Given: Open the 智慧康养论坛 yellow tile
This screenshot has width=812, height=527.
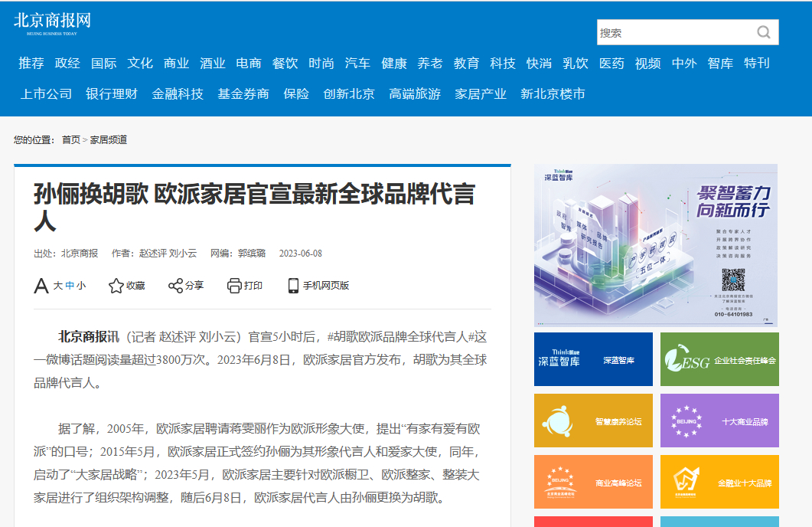Looking at the screenshot, I should [593, 421].
